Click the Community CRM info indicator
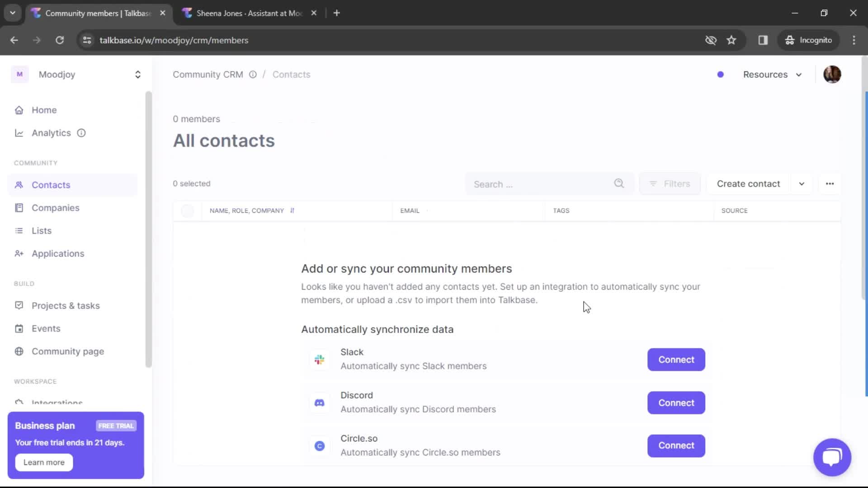This screenshot has height=488, width=868. click(x=252, y=75)
